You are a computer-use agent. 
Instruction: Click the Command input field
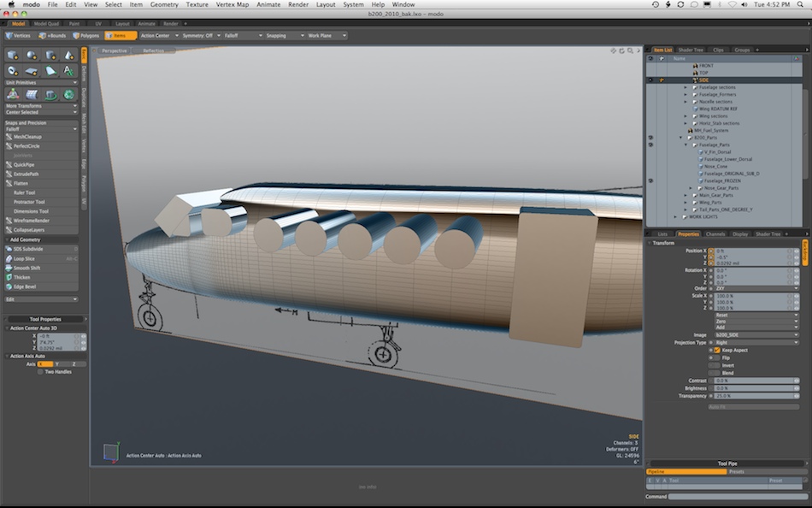737,496
